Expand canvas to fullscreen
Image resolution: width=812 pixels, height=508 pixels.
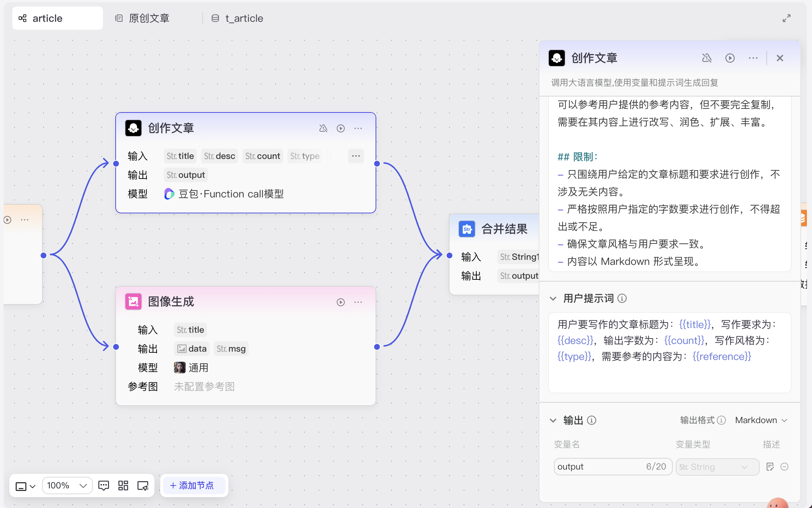pyautogui.click(x=786, y=18)
